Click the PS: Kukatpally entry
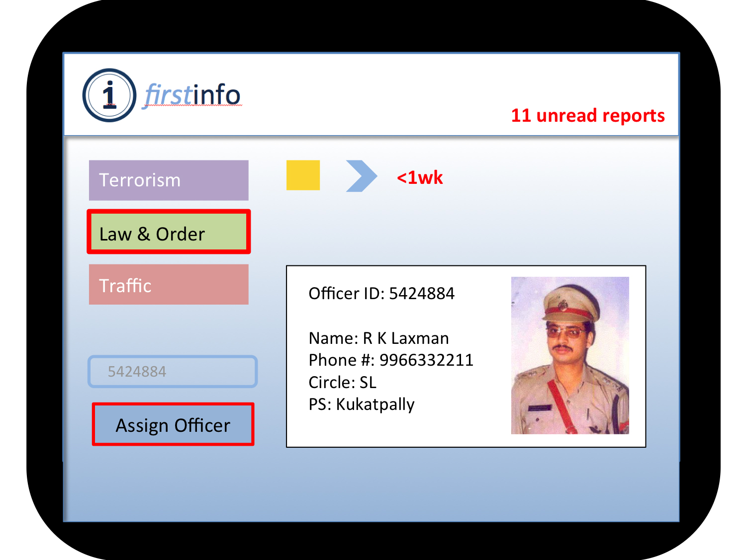This screenshot has height=560, width=746. click(361, 404)
